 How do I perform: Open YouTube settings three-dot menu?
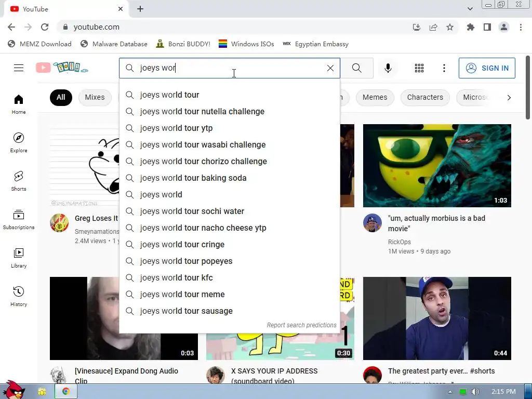(x=444, y=68)
